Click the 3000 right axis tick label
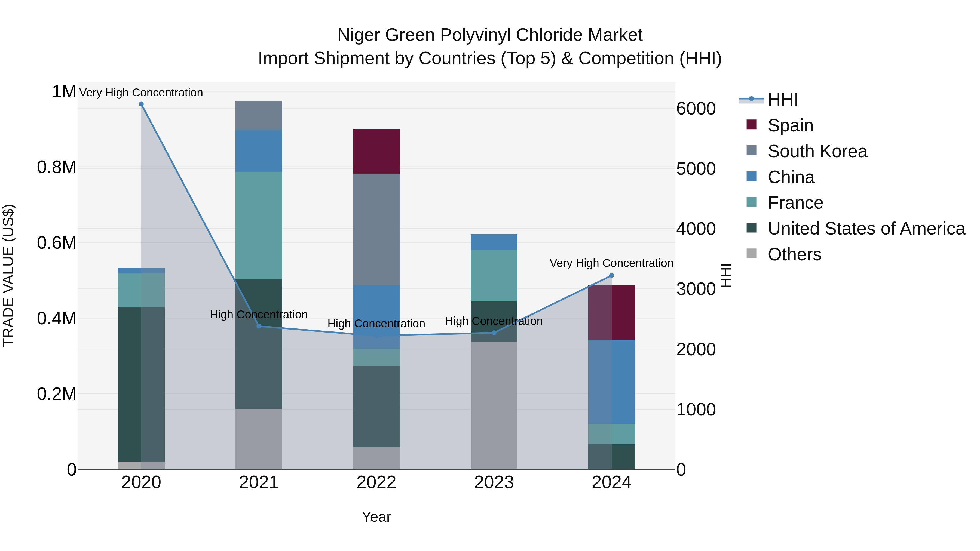 tap(696, 289)
